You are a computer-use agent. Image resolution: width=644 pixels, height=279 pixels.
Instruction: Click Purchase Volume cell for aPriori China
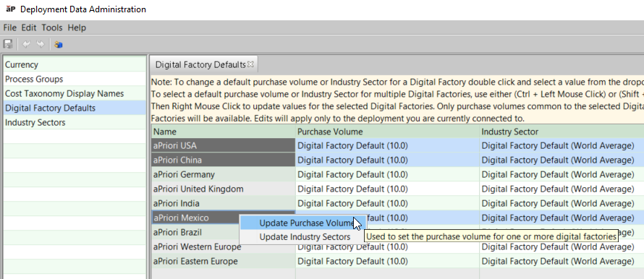387,160
